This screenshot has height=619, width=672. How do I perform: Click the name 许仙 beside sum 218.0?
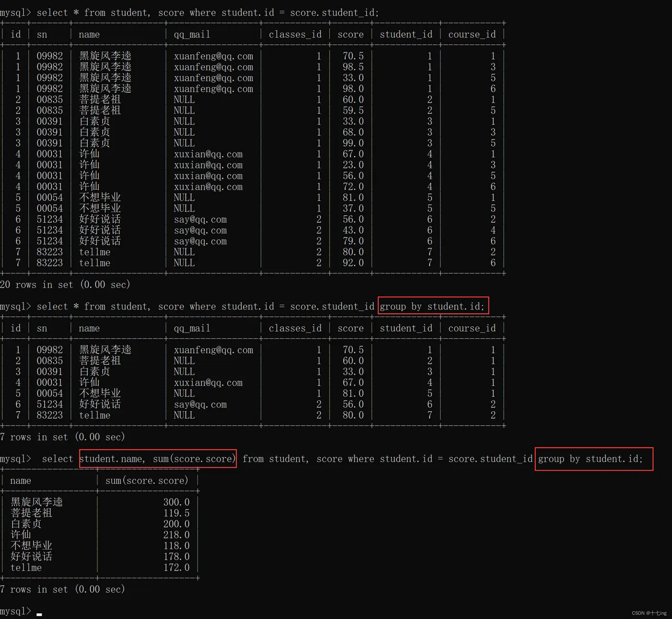click(21, 535)
